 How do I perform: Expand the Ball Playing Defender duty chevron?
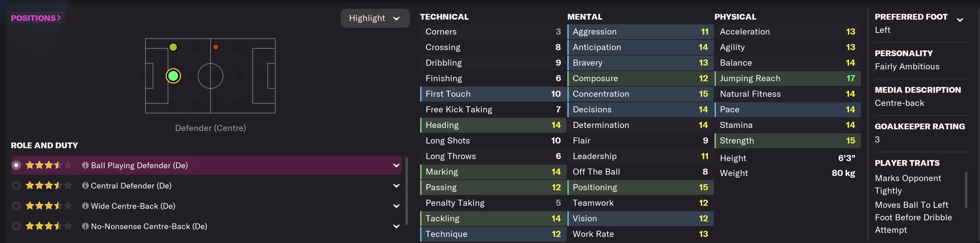pyautogui.click(x=396, y=165)
